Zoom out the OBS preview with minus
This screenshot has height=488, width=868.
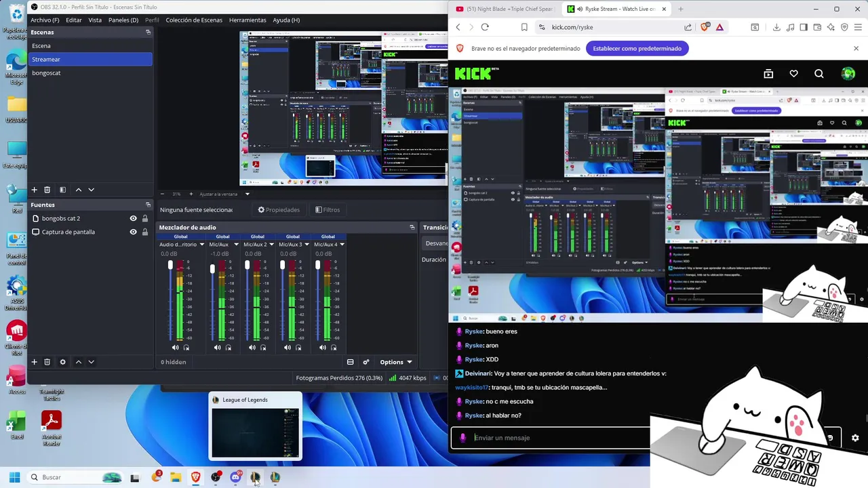click(163, 194)
